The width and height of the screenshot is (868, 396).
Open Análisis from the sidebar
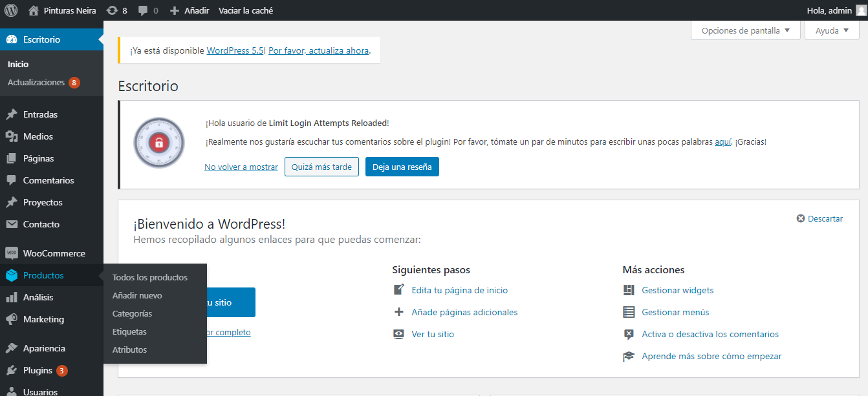[x=38, y=297]
